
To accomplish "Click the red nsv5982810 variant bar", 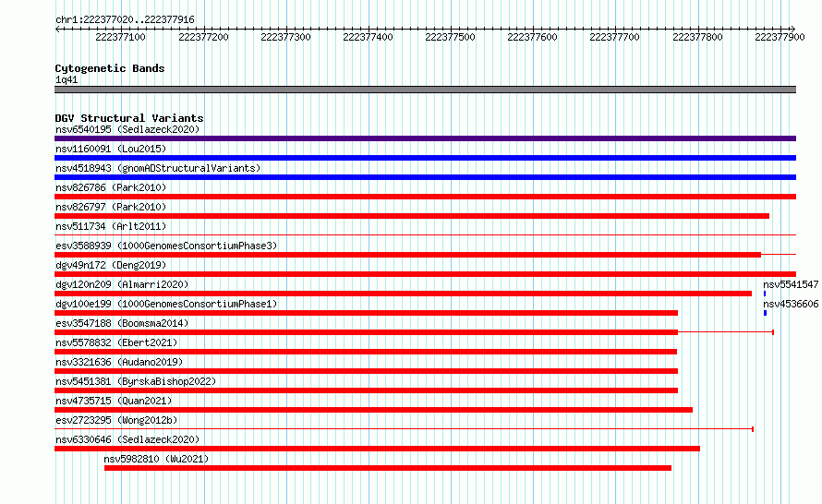I will pyautogui.click(x=388, y=468).
